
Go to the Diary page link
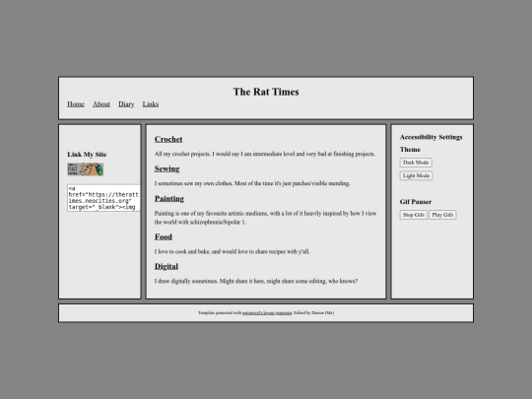(126, 104)
